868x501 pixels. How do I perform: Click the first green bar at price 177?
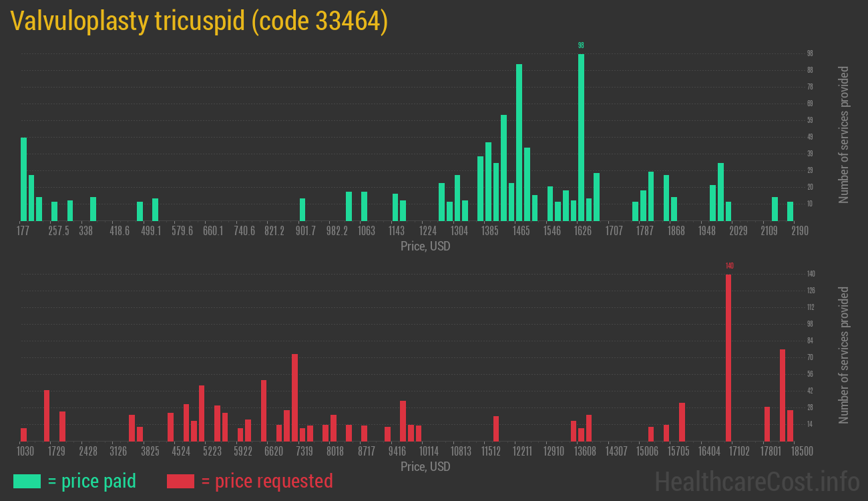tap(24, 179)
